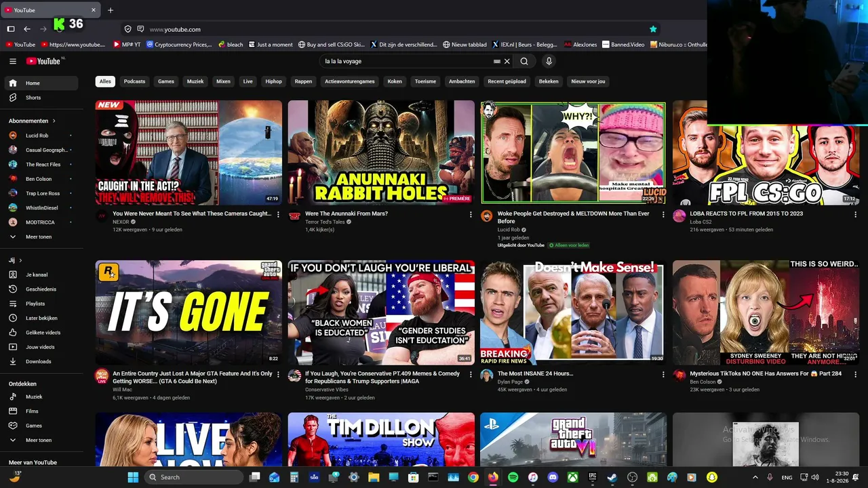Viewport: 868px width, 488px height.
Task: Open options menu for Anunnaki From Mars video
Action: [471, 214]
